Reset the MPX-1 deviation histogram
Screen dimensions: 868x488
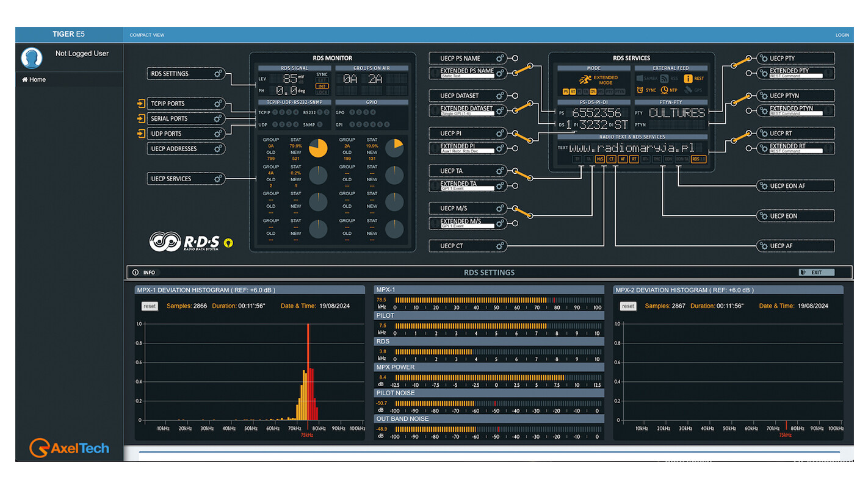(150, 306)
